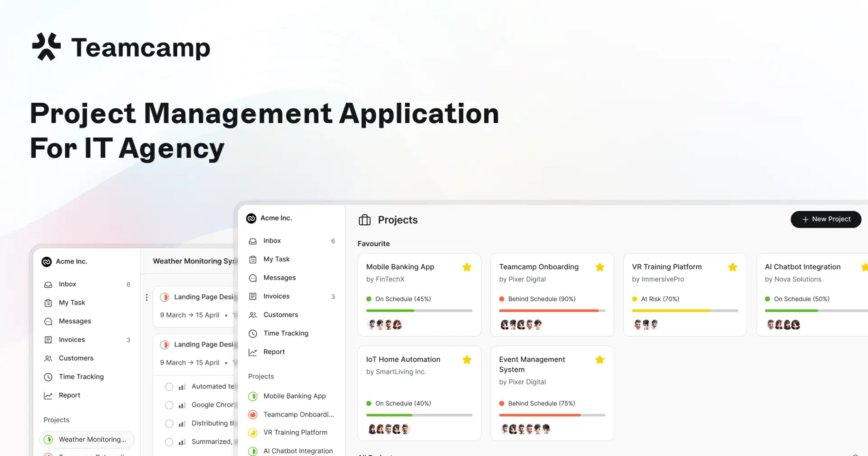
Task: Select Customers in the sidebar menu
Action: tap(252, 315)
